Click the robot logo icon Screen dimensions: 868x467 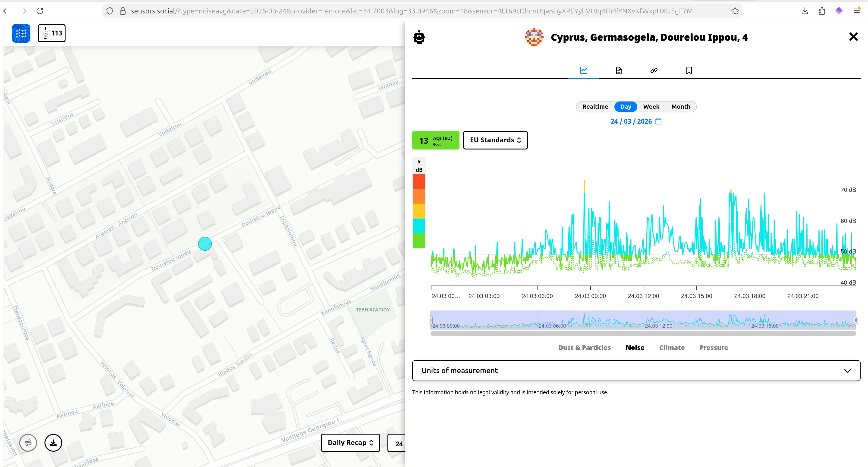[x=419, y=37]
